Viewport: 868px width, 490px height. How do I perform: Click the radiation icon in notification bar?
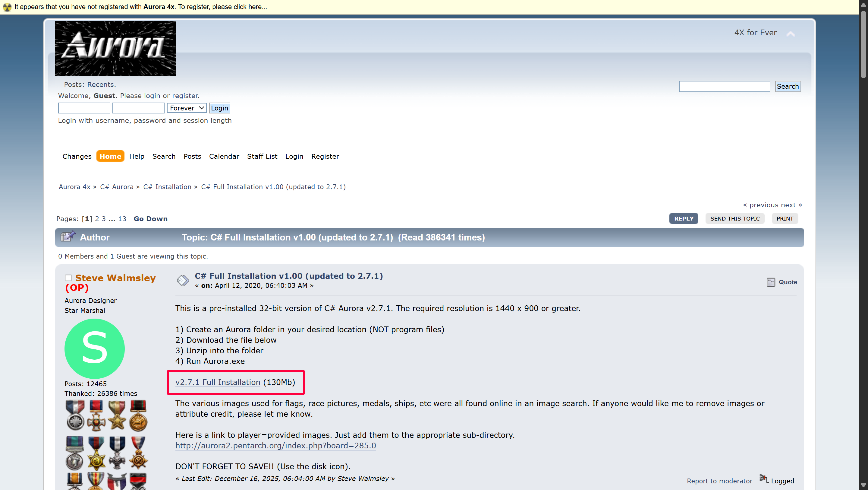[x=7, y=7]
